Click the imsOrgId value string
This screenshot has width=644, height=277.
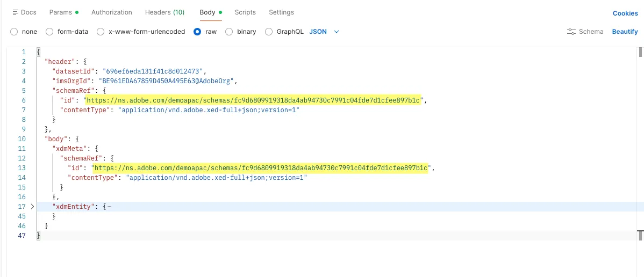tap(166, 81)
